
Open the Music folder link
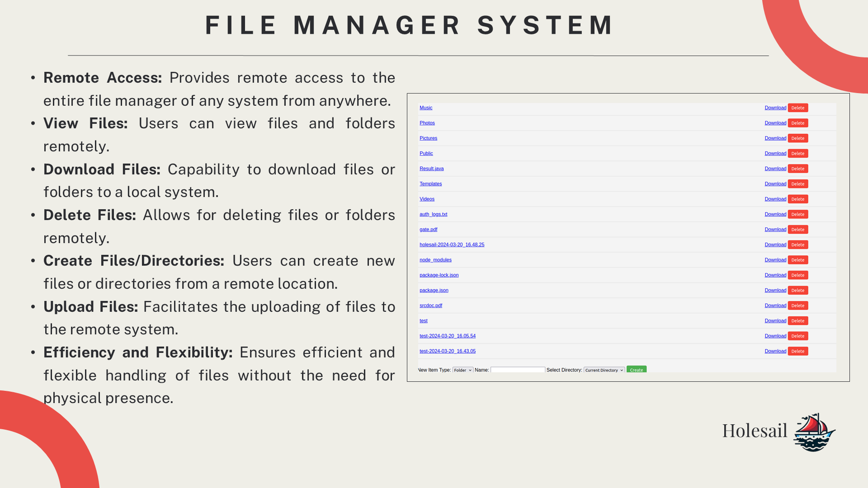(426, 108)
